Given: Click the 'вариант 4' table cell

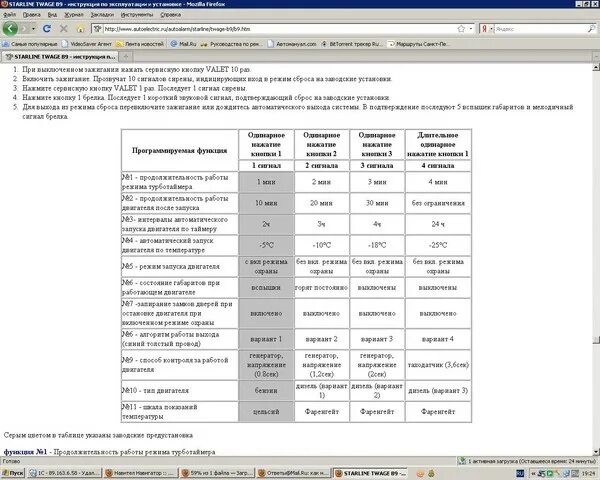Looking at the screenshot, I should (438, 339).
